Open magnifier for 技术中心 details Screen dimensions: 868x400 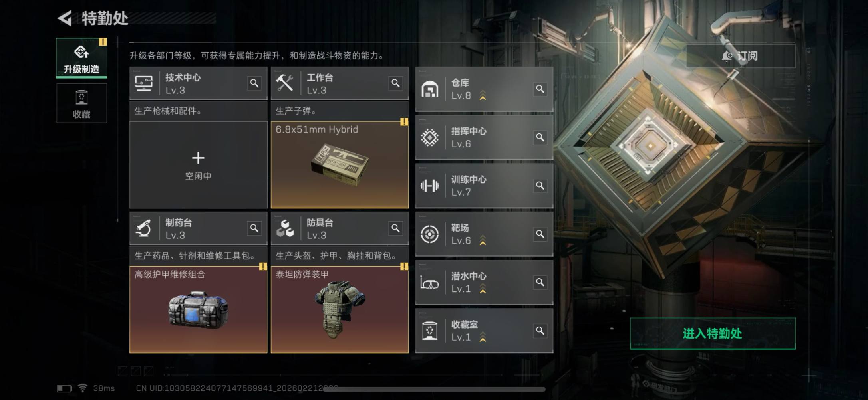click(x=254, y=83)
